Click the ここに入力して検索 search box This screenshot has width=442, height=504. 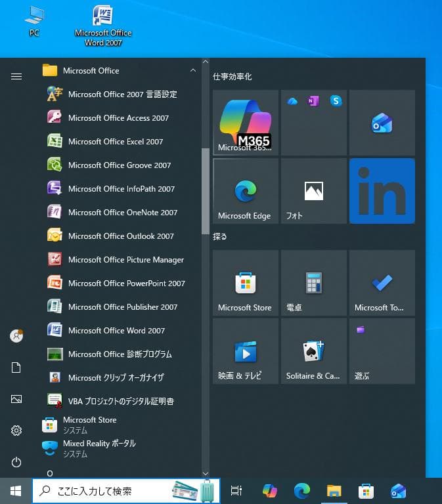pos(99,491)
